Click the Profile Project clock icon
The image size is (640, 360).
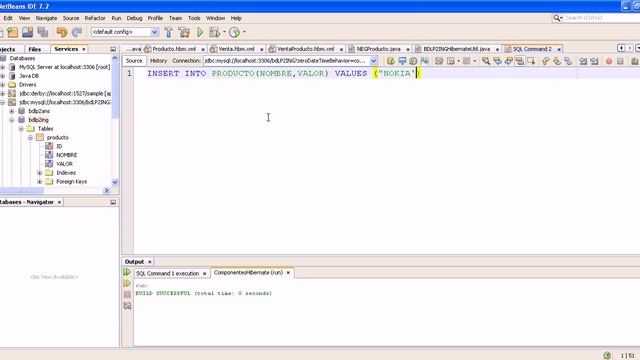pyautogui.click(x=234, y=32)
